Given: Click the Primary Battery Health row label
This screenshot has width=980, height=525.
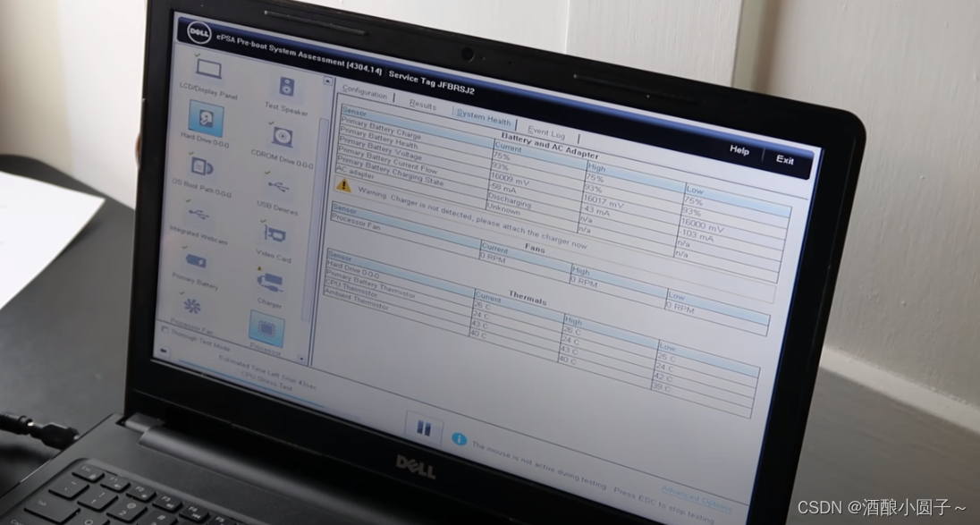Looking at the screenshot, I should 379,138.
